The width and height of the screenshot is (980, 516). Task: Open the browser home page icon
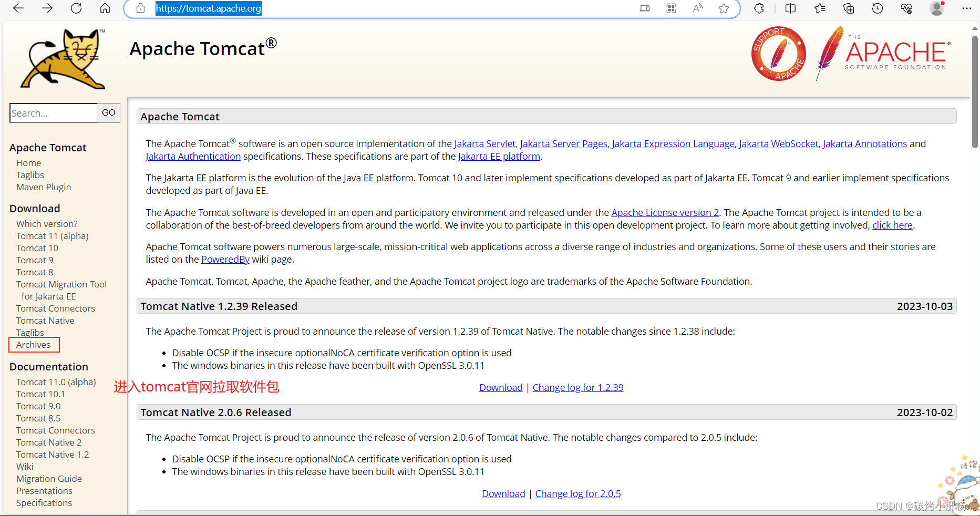[x=105, y=8]
